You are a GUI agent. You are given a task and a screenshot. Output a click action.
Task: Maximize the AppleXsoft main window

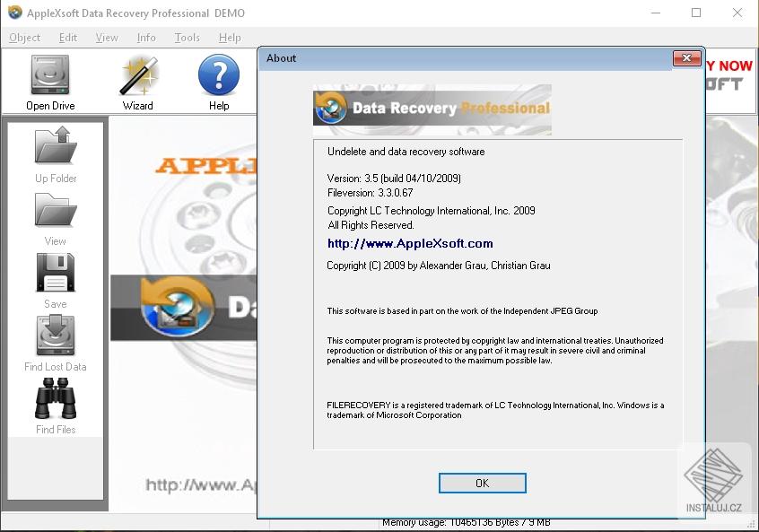pos(696,13)
